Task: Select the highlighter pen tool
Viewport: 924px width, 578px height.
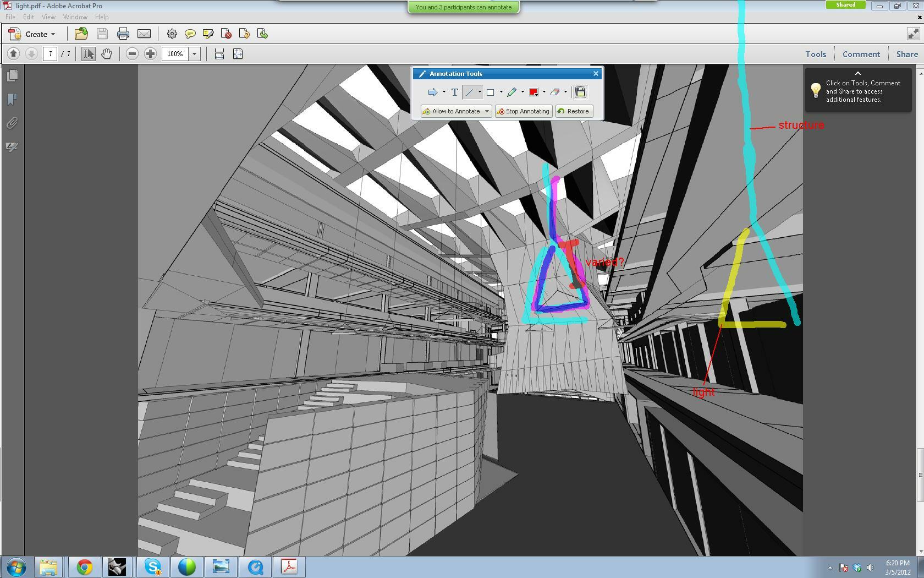Action: [512, 92]
